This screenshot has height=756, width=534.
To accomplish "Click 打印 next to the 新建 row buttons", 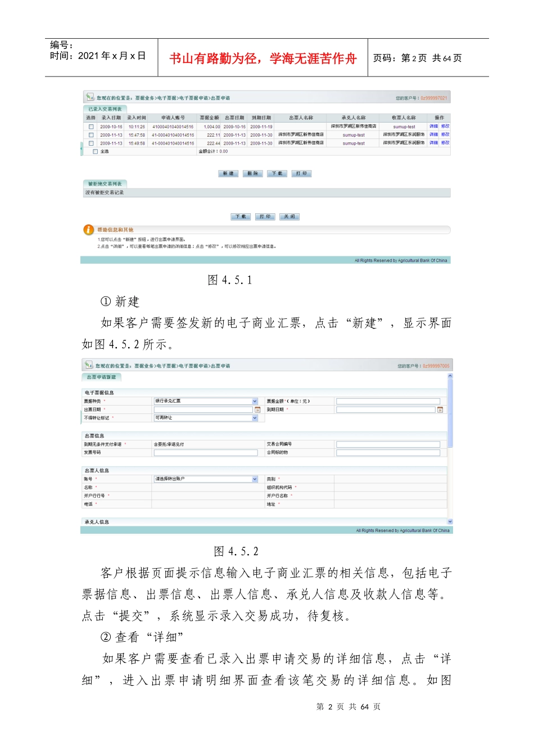I will (301, 173).
